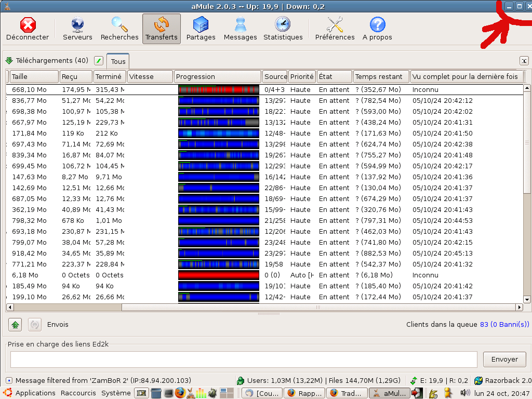Show the Statistiques view

pyautogui.click(x=283, y=29)
